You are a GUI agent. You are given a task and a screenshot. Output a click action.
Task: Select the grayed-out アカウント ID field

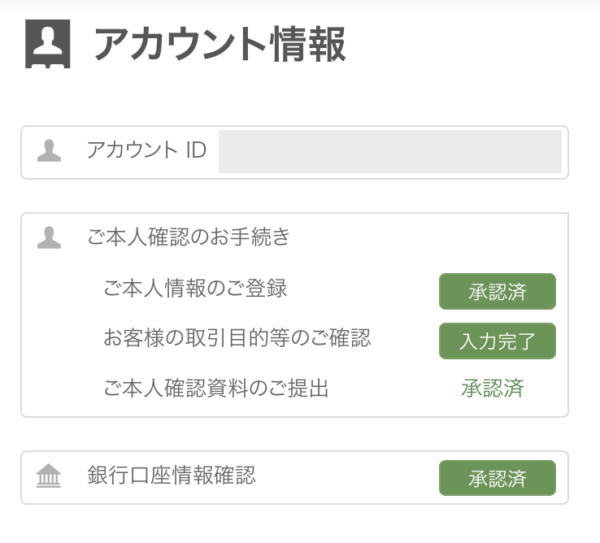point(390,152)
